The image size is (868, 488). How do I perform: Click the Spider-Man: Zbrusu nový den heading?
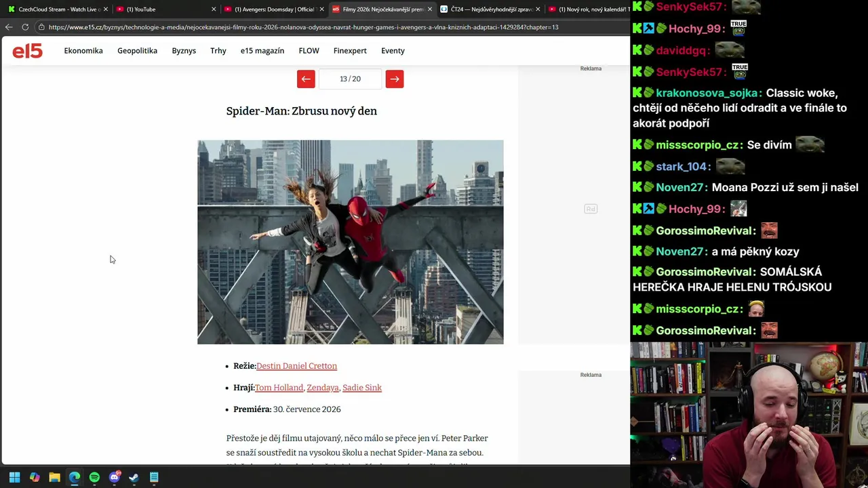pyautogui.click(x=302, y=111)
